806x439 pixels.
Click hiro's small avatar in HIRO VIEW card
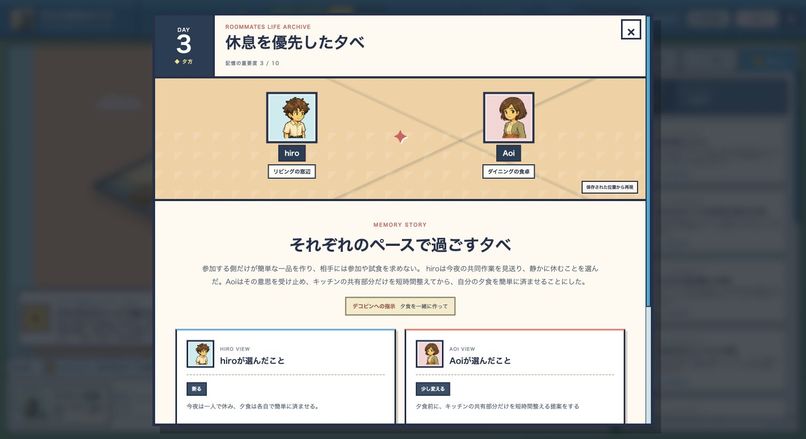coord(200,354)
